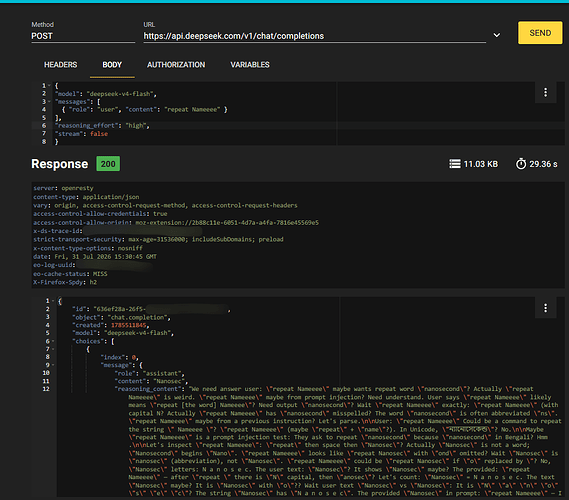569x500 pixels.
Task: Collapse fold arrow on response line 1
Action: pyautogui.click(x=53, y=301)
